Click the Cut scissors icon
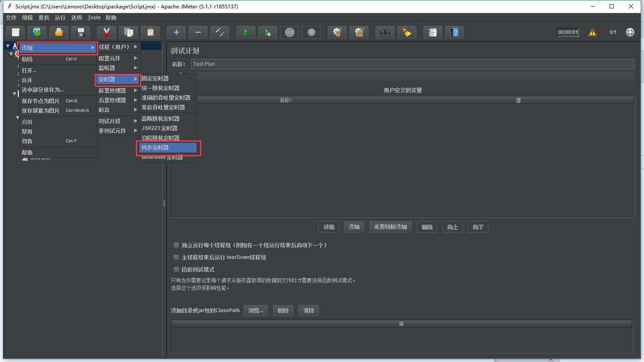Screen dimensions: 644x362 tap(107, 32)
